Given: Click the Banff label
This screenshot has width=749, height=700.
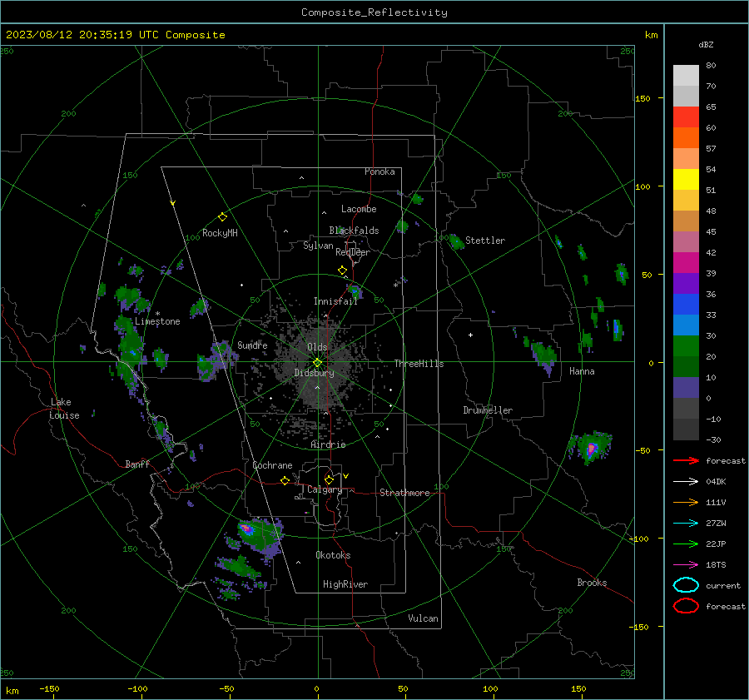Looking at the screenshot, I should pos(137,464).
